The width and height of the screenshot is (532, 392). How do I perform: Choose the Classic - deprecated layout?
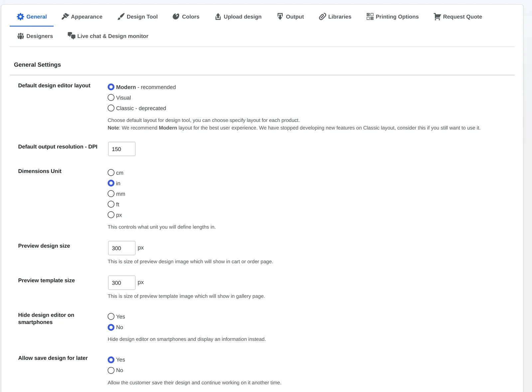point(111,108)
